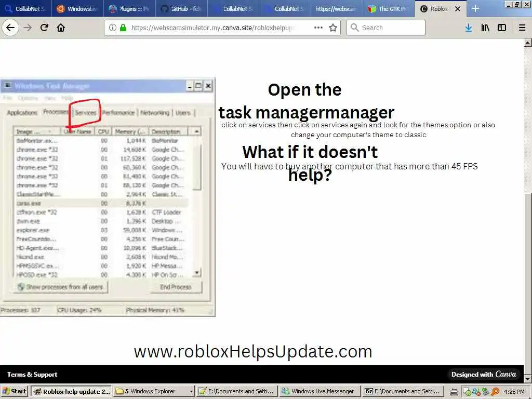Click the vertical scrollbar thumb
The height and width of the screenshot is (399, 532).
pos(528,284)
